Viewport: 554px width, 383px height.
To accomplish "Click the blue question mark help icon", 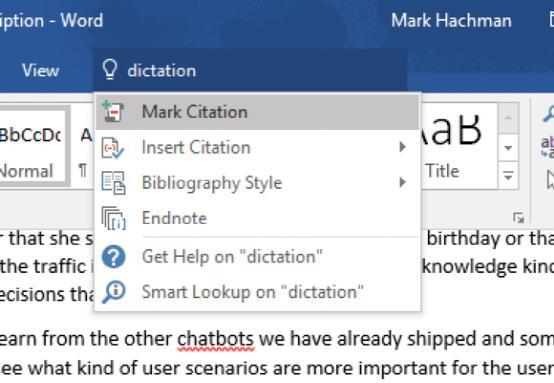I will [x=113, y=257].
